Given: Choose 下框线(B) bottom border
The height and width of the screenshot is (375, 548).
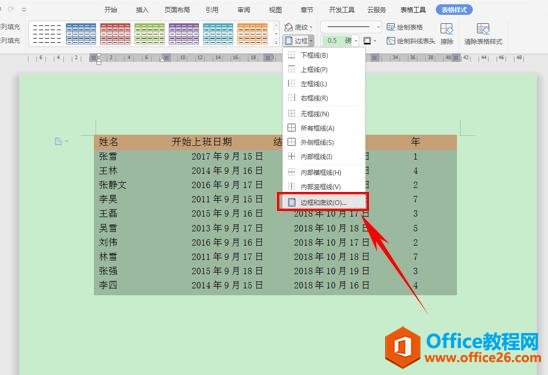Looking at the screenshot, I should tap(324, 55).
